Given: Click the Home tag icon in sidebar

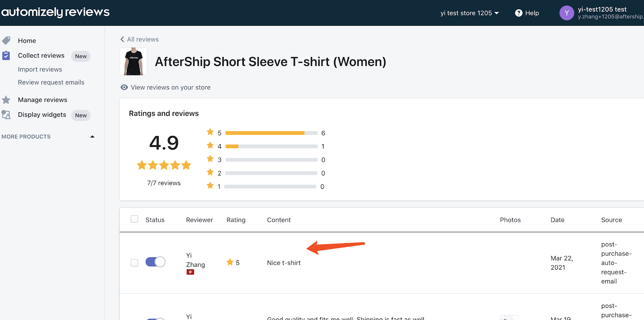Looking at the screenshot, I should [6, 41].
